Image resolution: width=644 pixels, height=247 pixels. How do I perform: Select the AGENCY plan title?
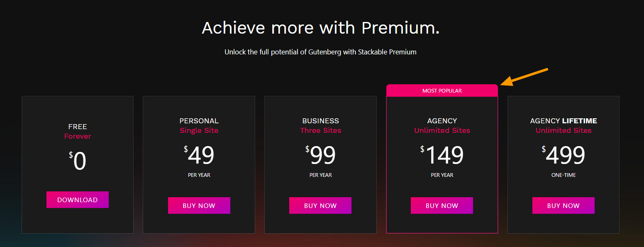pyautogui.click(x=442, y=121)
